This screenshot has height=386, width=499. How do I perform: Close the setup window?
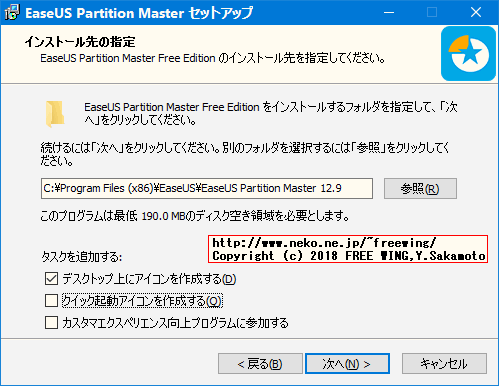[x=476, y=12]
